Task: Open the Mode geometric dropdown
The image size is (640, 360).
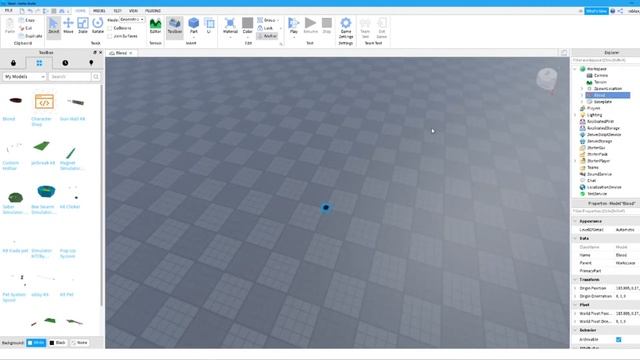Action: coord(132,20)
